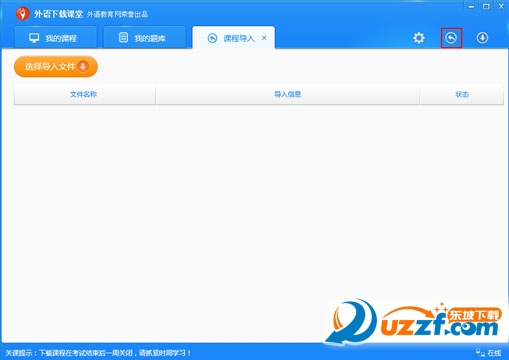Switch to the 我的题库 tab
509x360 pixels.
(x=144, y=38)
